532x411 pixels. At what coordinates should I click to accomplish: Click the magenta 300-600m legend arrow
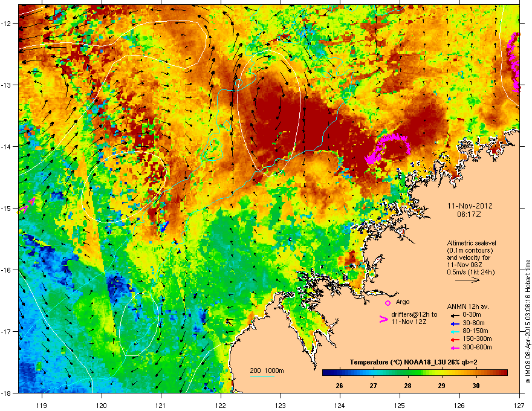click(x=455, y=348)
